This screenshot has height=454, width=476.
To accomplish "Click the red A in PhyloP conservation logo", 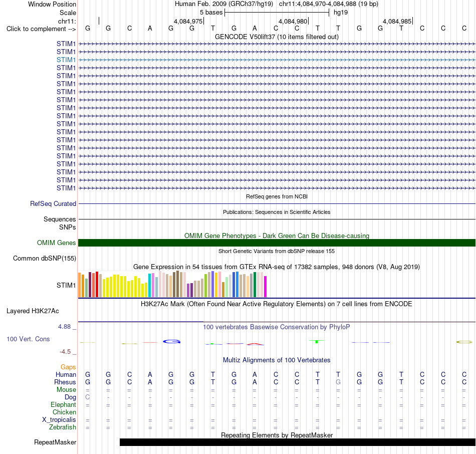I will click(x=255, y=344).
